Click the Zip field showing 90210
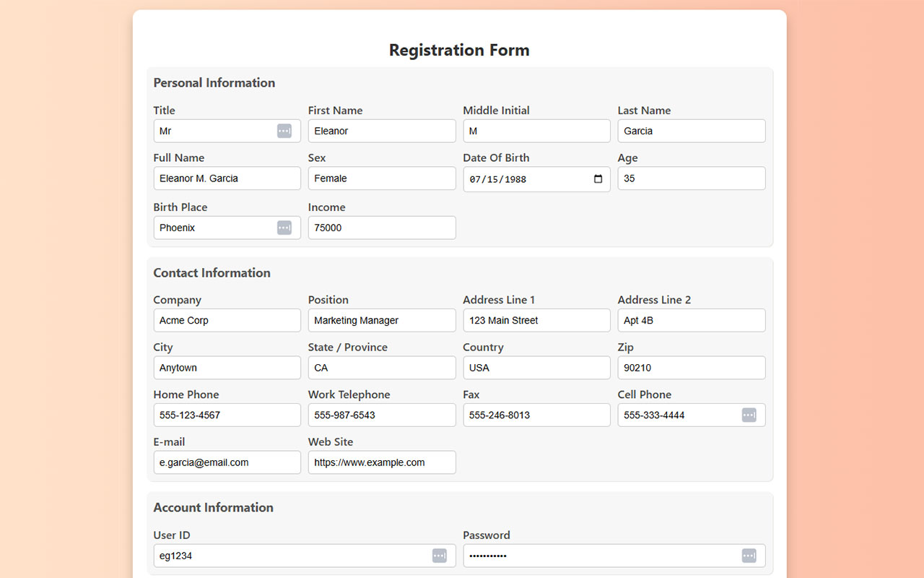The width and height of the screenshot is (924, 578). [x=691, y=368]
